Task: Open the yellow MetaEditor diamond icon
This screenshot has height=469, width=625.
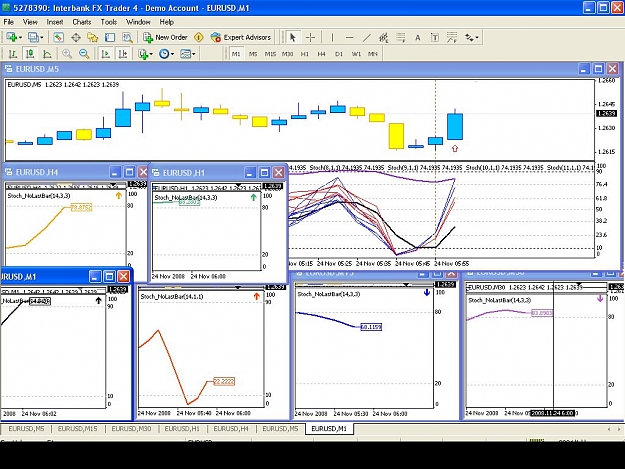Action: [199, 37]
